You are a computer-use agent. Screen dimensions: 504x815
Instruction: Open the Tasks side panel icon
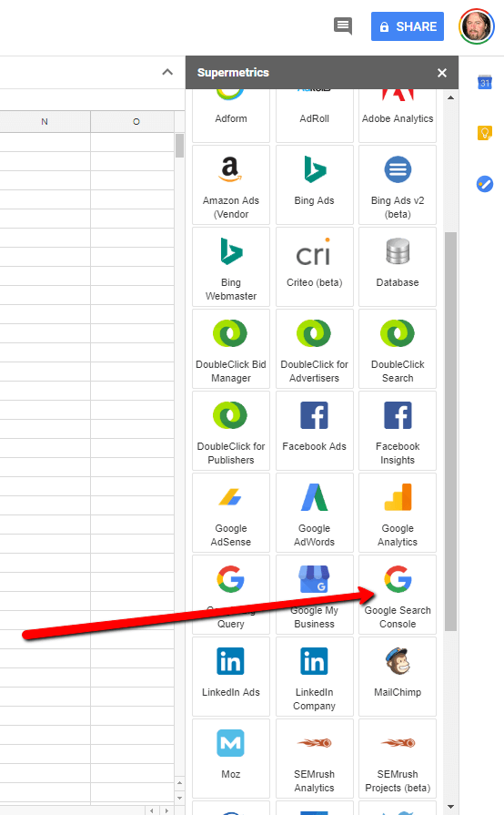tap(484, 183)
